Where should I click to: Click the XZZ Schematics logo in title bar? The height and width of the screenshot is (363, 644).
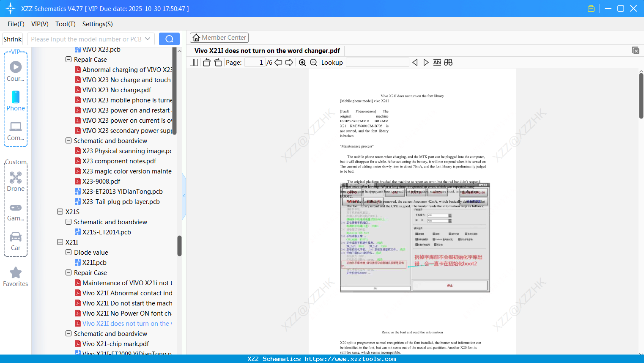10,8
